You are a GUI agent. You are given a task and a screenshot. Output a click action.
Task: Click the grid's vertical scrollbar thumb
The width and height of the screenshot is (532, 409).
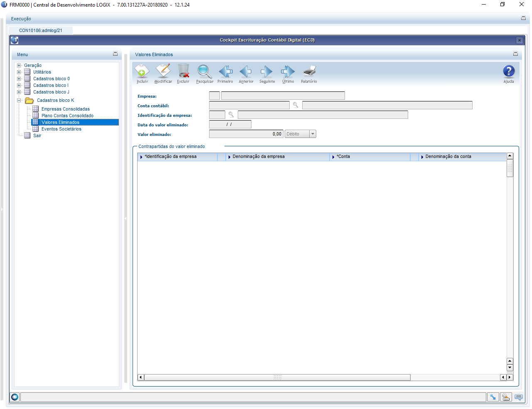tap(510, 168)
